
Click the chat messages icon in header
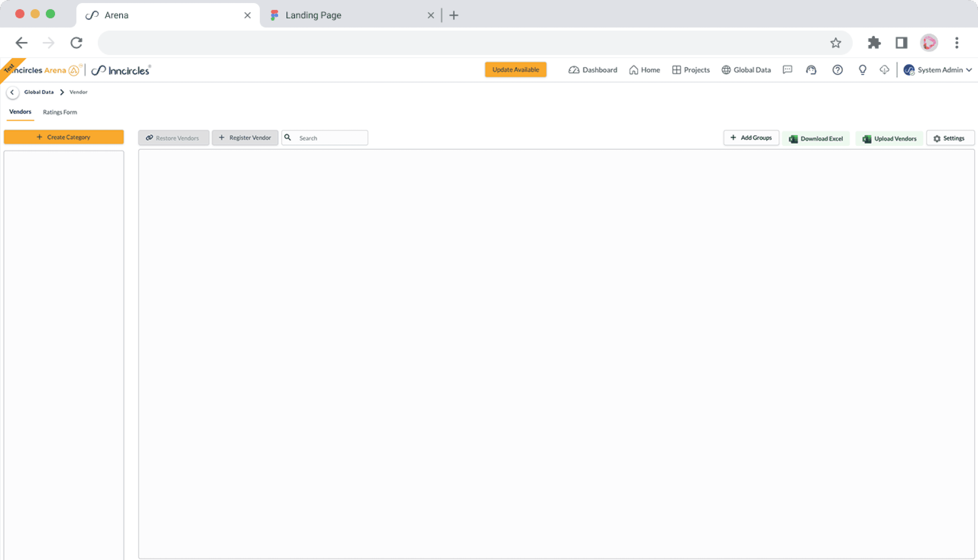[x=787, y=70]
